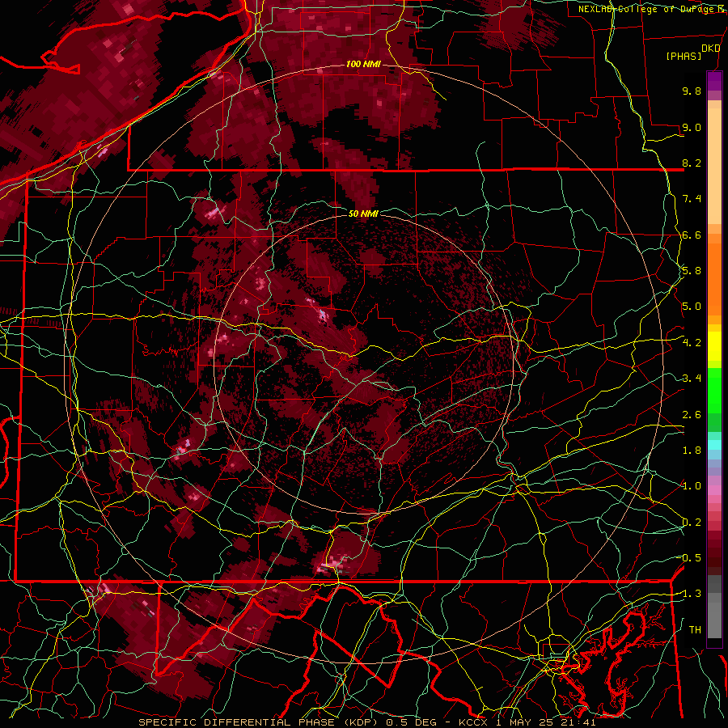Click the 8.2 scale value label
The height and width of the screenshot is (728, 728).
692,163
